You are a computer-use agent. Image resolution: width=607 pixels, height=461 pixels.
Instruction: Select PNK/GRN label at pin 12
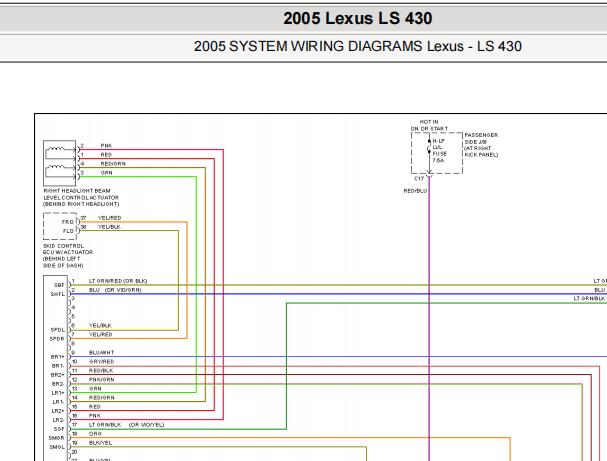click(x=101, y=380)
